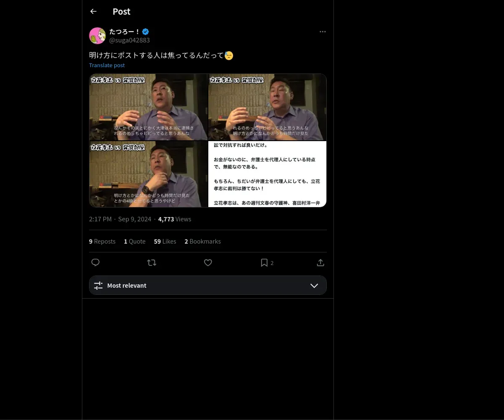504x420 pixels.
Task: Open the 59 Likes list
Action: [x=165, y=241]
